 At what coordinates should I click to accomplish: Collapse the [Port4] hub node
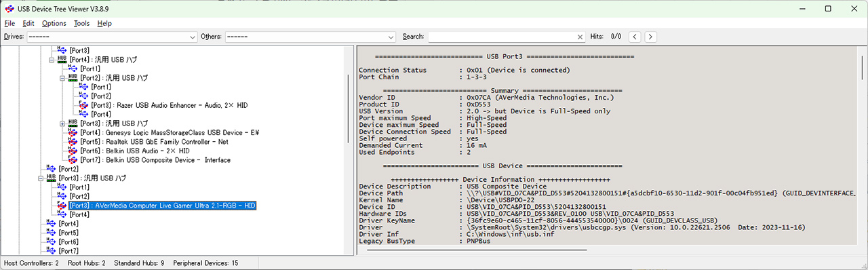(52, 60)
